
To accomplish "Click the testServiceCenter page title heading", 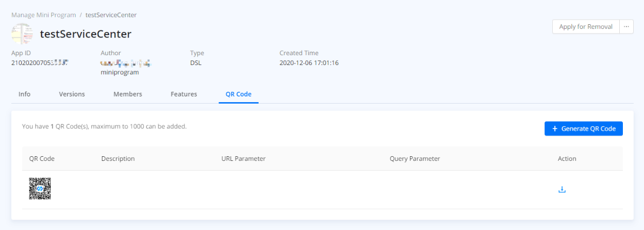I will coord(86,34).
